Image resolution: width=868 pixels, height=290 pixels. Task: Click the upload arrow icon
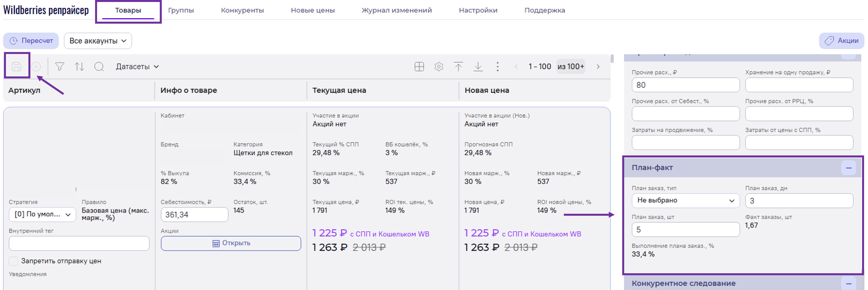click(458, 67)
